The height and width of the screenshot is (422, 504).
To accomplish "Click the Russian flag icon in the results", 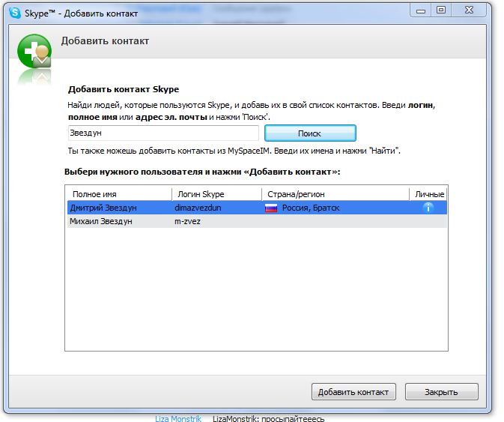I will coord(271,208).
